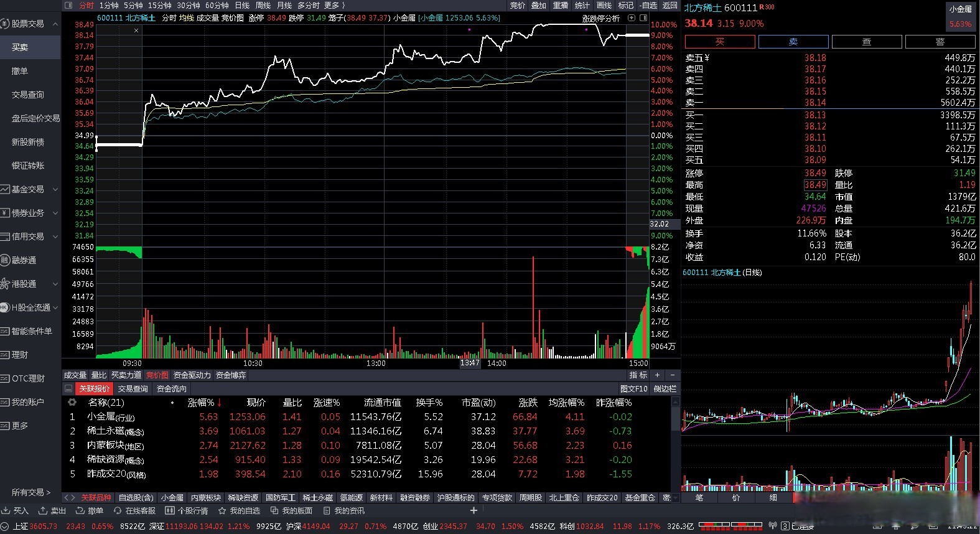Click the 买入 download icon at bottom left

coord(7,510)
